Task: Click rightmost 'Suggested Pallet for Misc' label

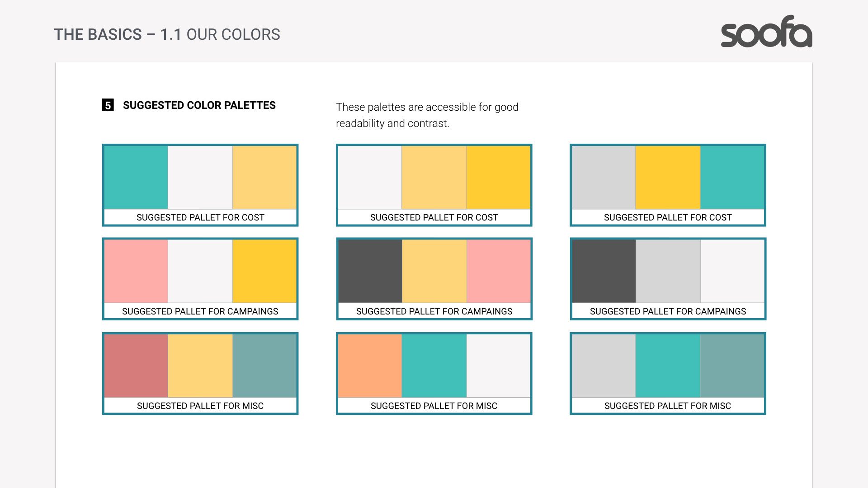Action: pyautogui.click(x=668, y=406)
